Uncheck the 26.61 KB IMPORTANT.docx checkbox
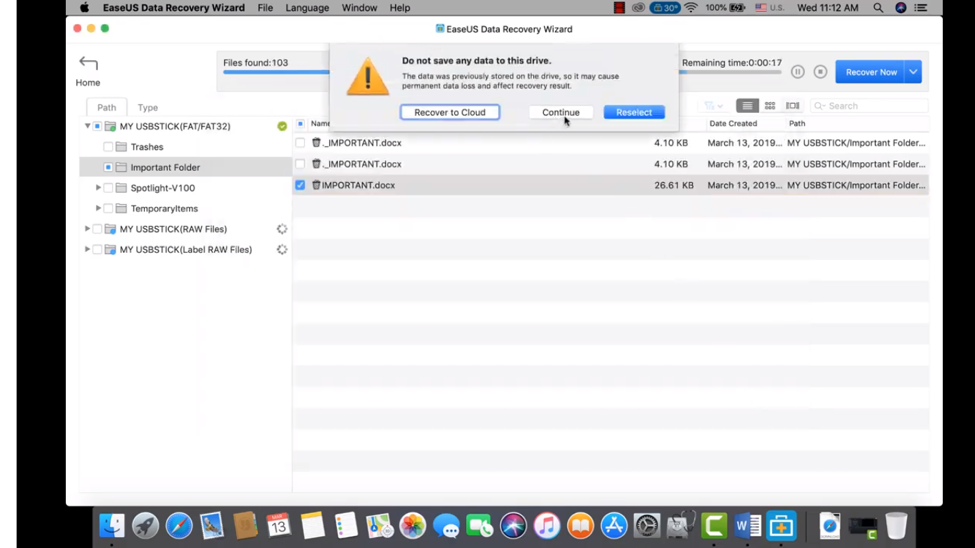This screenshot has height=548, width=975. pos(300,185)
